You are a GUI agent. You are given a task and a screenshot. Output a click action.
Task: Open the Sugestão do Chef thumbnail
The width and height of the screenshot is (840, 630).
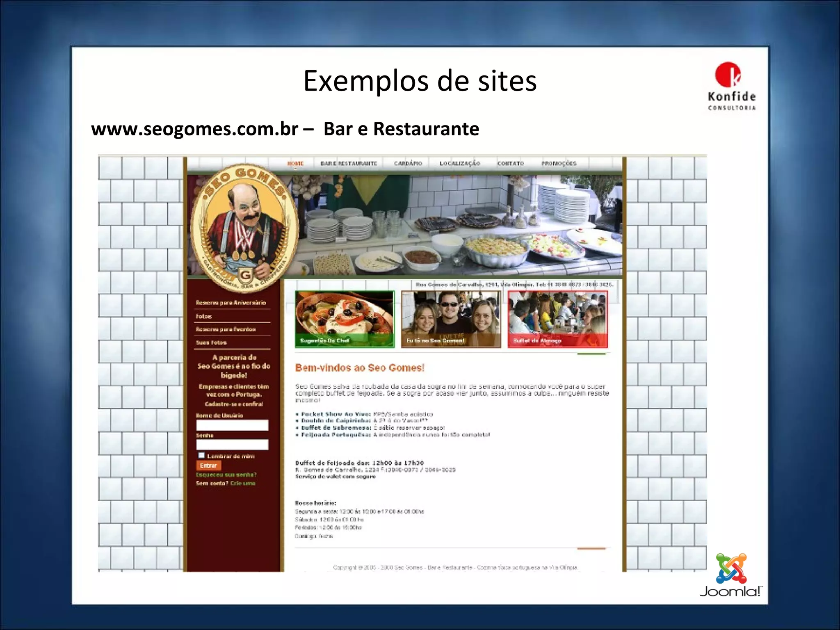tap(345, 319)
